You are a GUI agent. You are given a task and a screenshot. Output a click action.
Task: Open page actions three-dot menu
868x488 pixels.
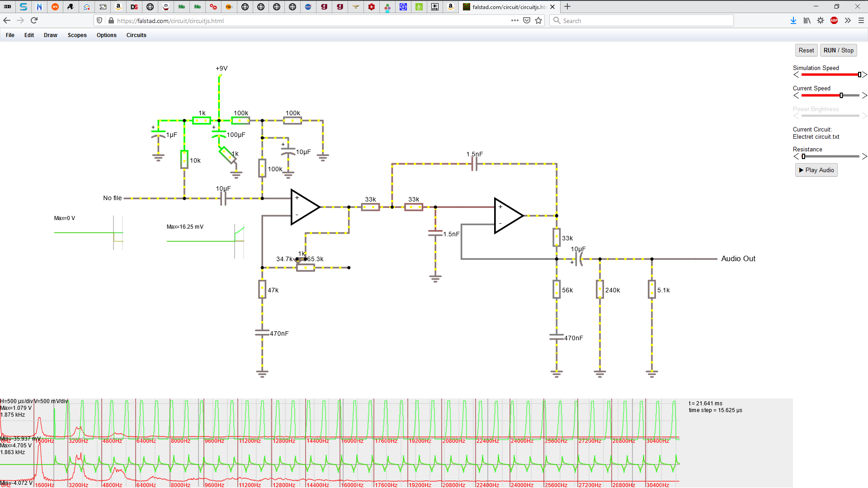(515, 20)
